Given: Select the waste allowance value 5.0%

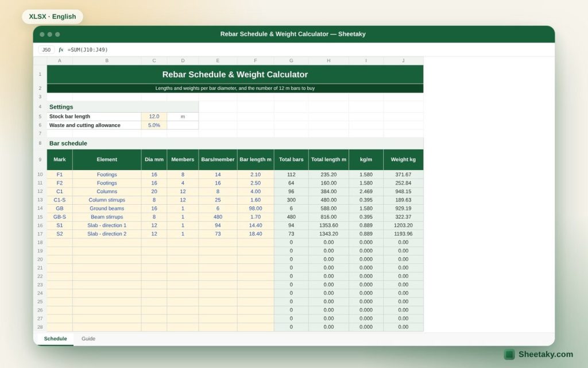Looking at the screenshot, I should (x=154, y=125).
